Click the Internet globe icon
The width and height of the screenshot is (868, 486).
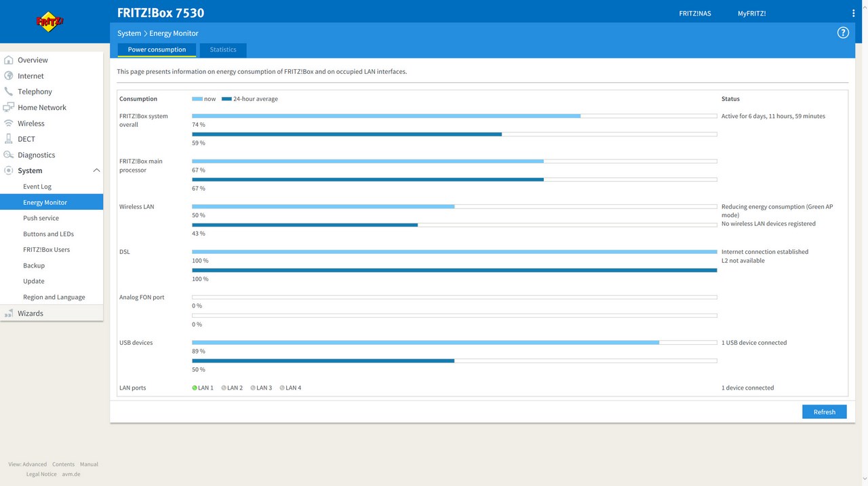(9, 75)
